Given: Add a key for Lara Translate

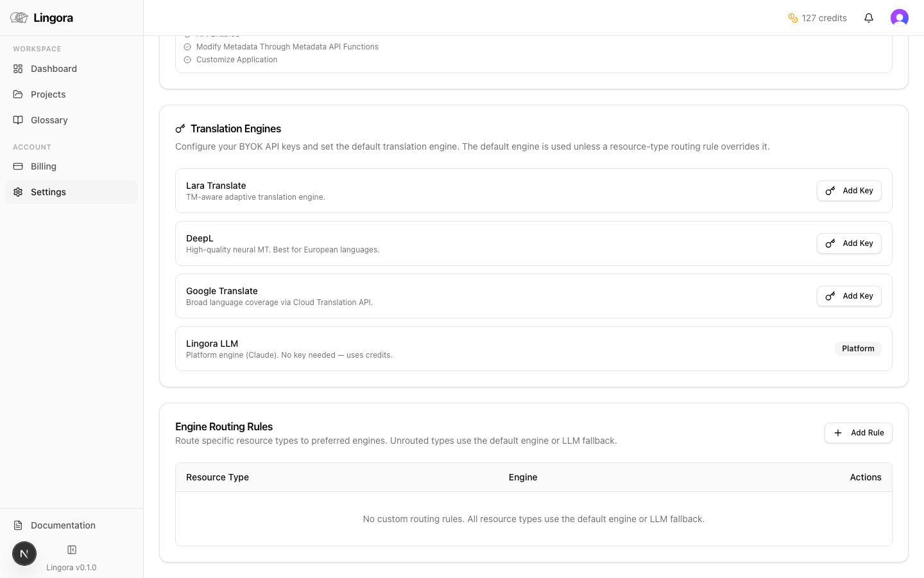Looking at the screenshot, I should (x=849, y=191).
